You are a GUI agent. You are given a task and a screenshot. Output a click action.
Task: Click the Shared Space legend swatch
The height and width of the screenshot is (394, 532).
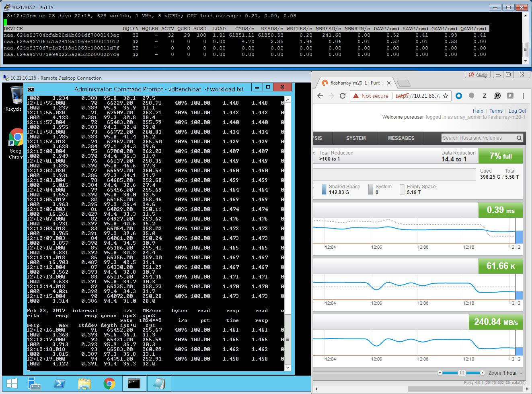324,189
